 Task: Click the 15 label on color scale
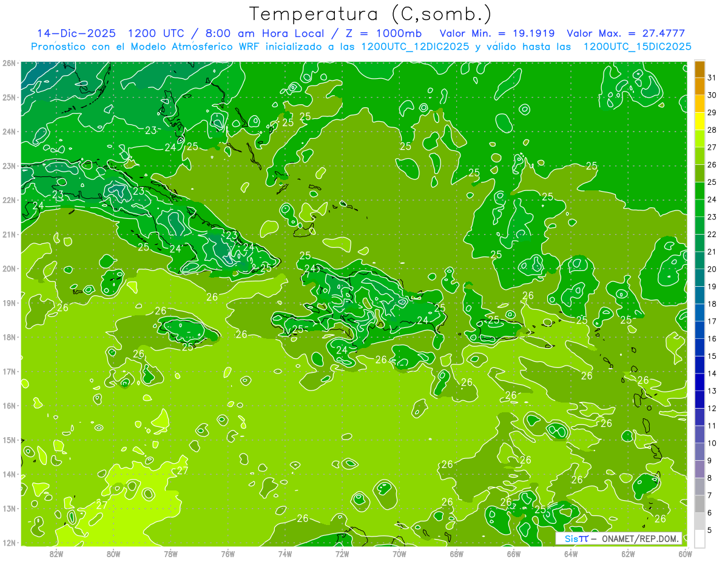tap(712, 356)
